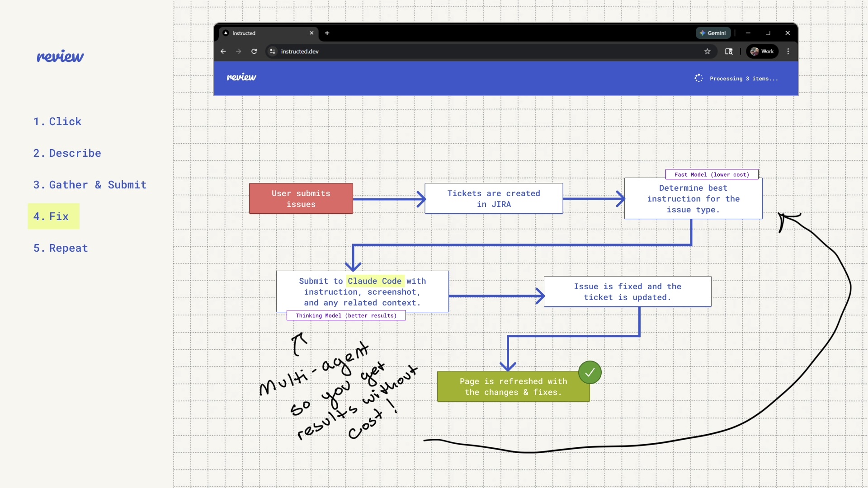
Task: Close the Instructed tab
Action: (311, 33)
